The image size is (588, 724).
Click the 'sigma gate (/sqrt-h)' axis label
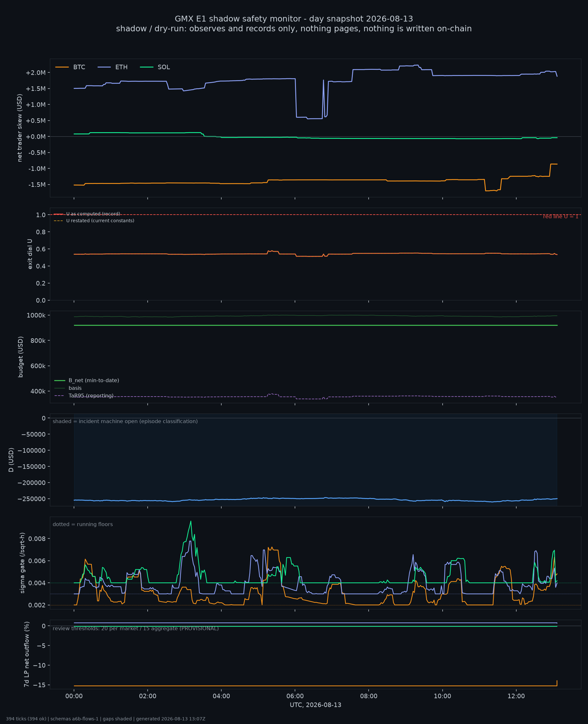click(22, 563)
